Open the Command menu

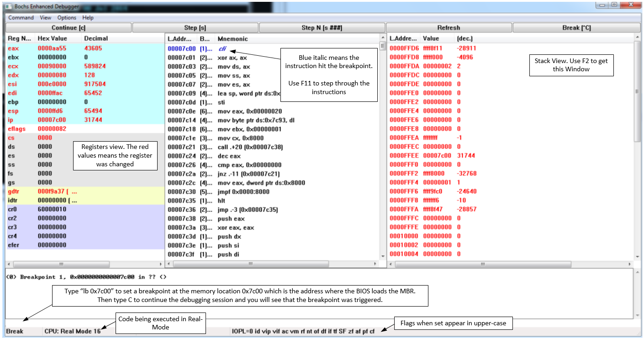(21, 18)
